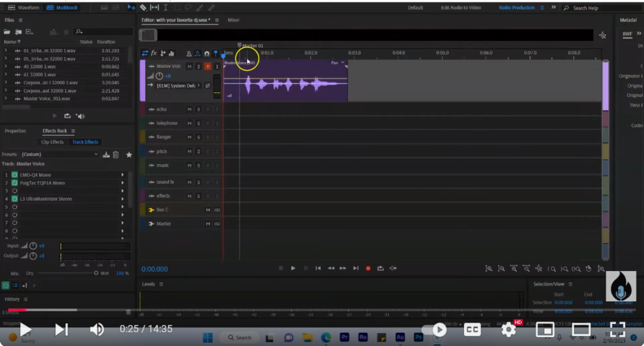Open Adobe Audition in Windows taskbar
The width and height of the screenshot is (644, 346).
click(399, 337)
